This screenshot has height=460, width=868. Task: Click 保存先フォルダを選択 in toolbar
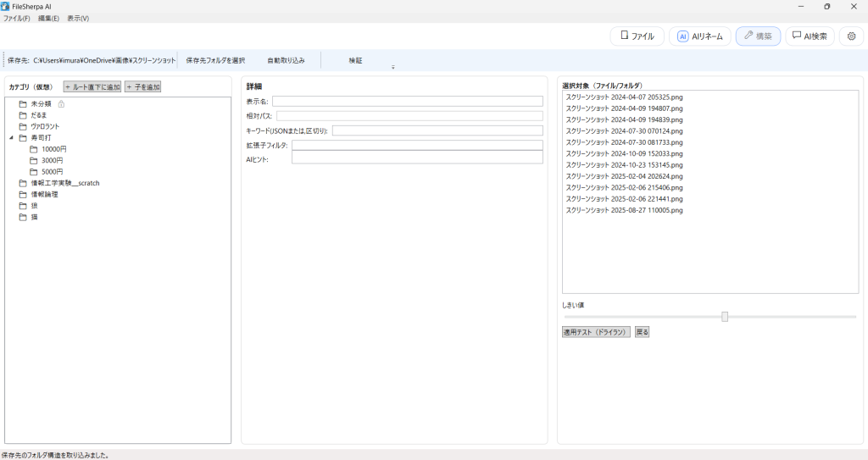[215, 61]
